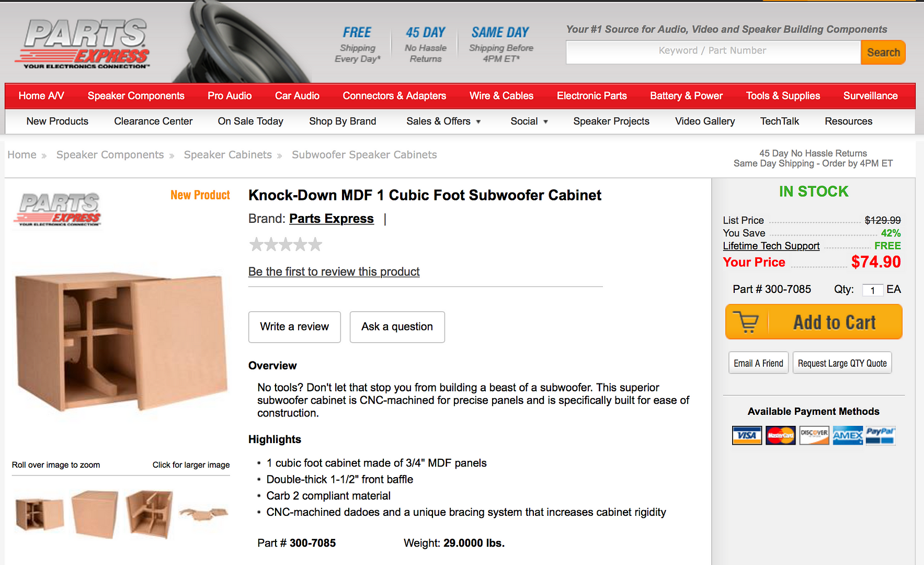Click the Write a review button

[294, 327]
